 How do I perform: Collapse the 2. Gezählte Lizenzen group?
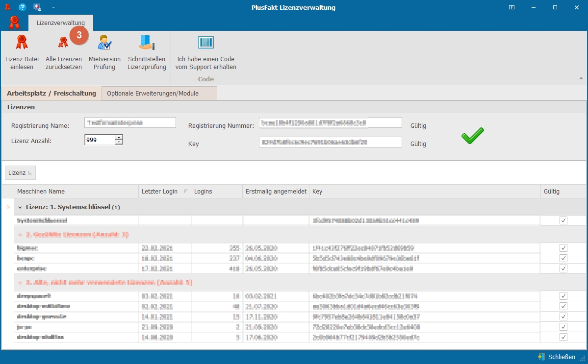(x=20, y=235)
